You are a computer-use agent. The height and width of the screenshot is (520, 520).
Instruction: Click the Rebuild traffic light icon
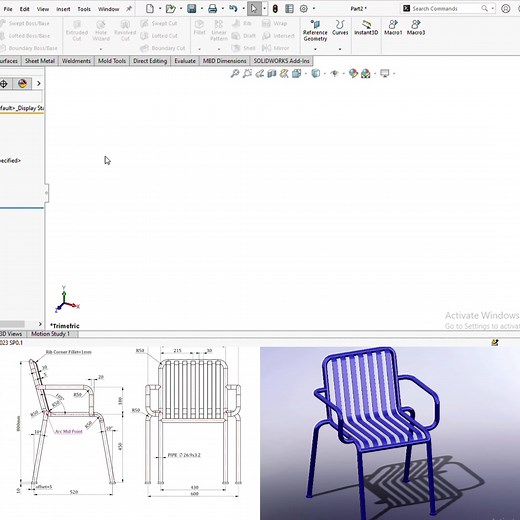click(275, 9)
